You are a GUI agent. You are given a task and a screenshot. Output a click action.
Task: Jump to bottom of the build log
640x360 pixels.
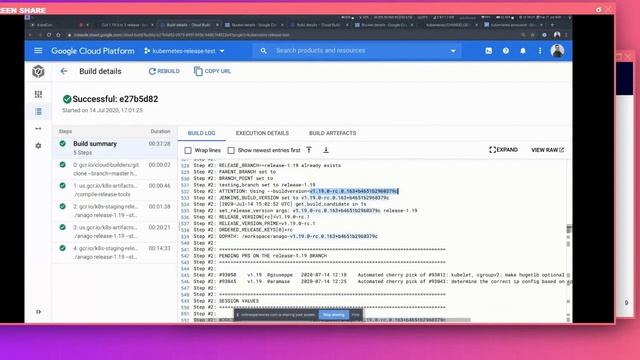(326, 150)
